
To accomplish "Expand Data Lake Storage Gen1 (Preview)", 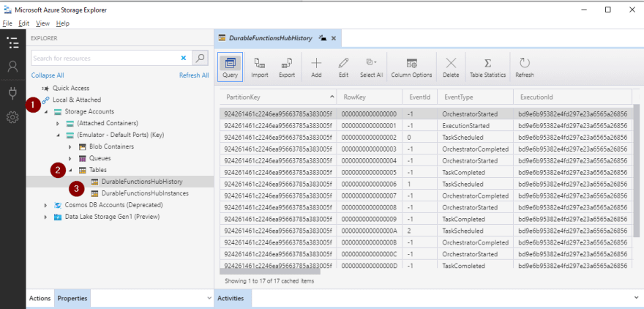I will click(x=45, y=217).
